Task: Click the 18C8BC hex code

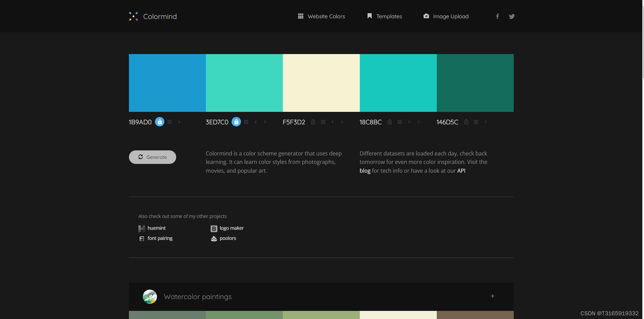Action: 371,122
